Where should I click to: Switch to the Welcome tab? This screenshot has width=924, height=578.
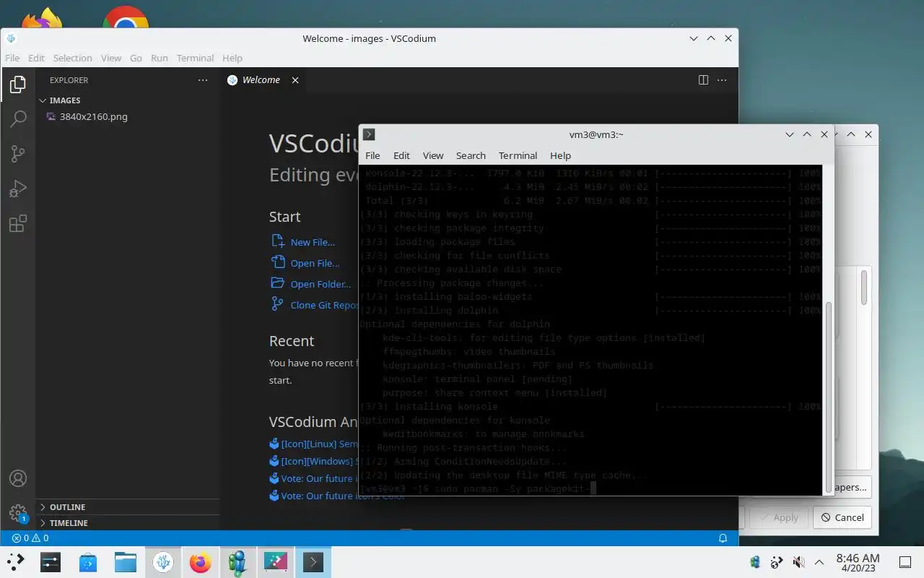[261, 80]
